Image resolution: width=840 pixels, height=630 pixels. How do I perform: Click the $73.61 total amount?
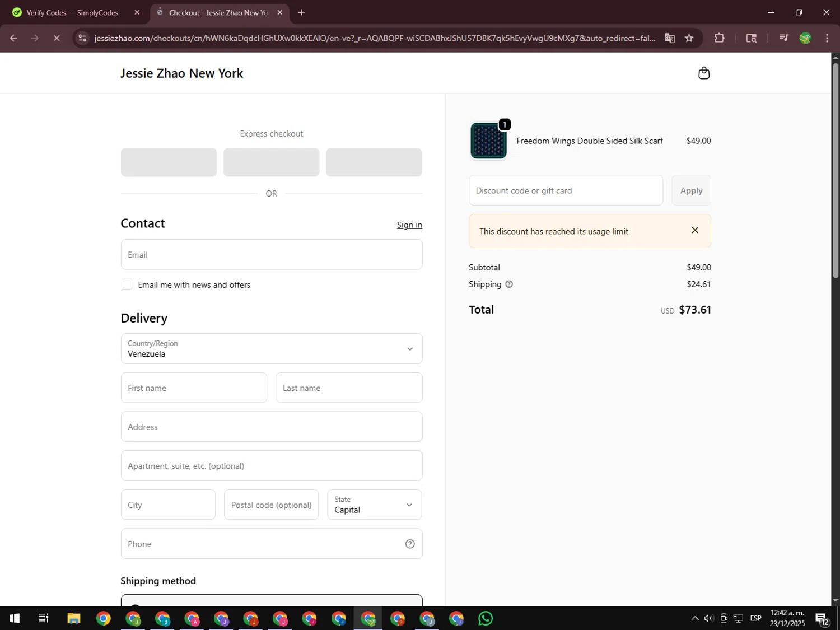695,310
